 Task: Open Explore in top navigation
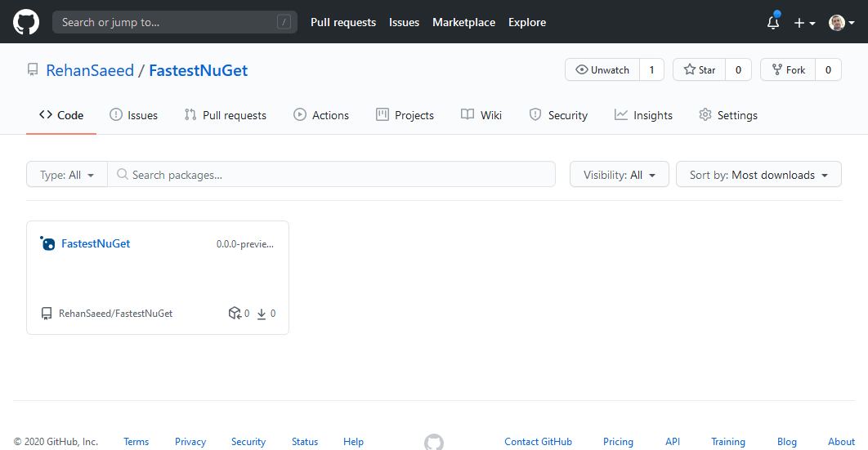527,22
